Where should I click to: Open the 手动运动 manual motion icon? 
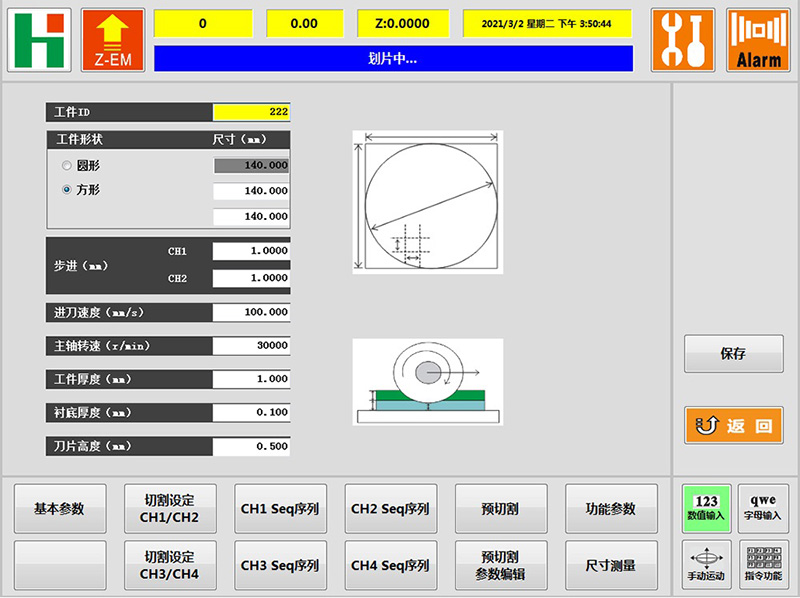(x=707, y=563)
